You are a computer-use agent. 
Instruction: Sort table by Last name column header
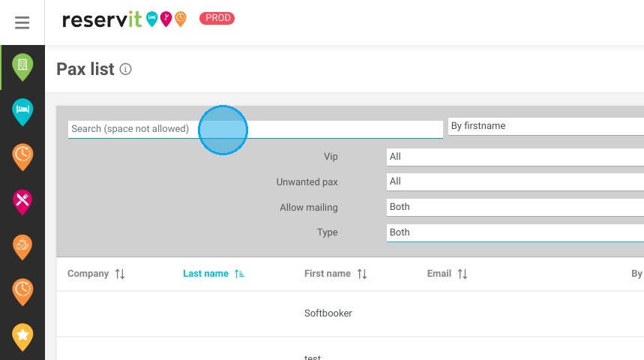coord(205,274)
